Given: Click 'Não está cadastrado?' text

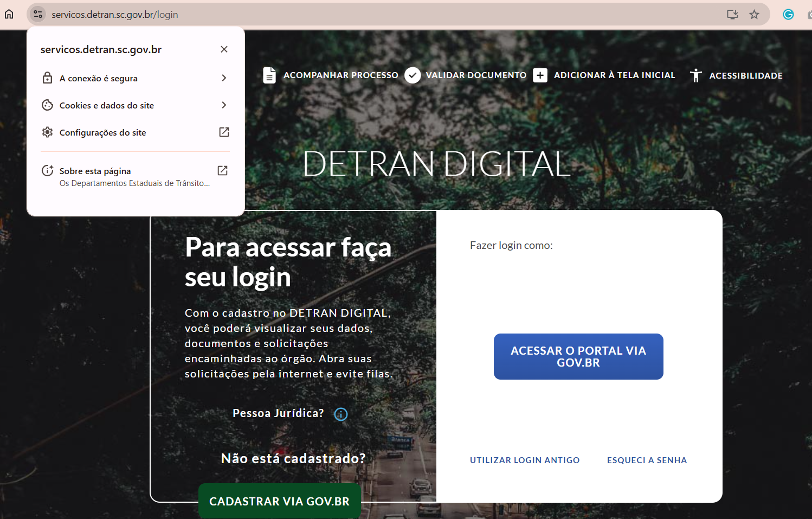Looking at the screenshot, I should click(x=293, y=459).
